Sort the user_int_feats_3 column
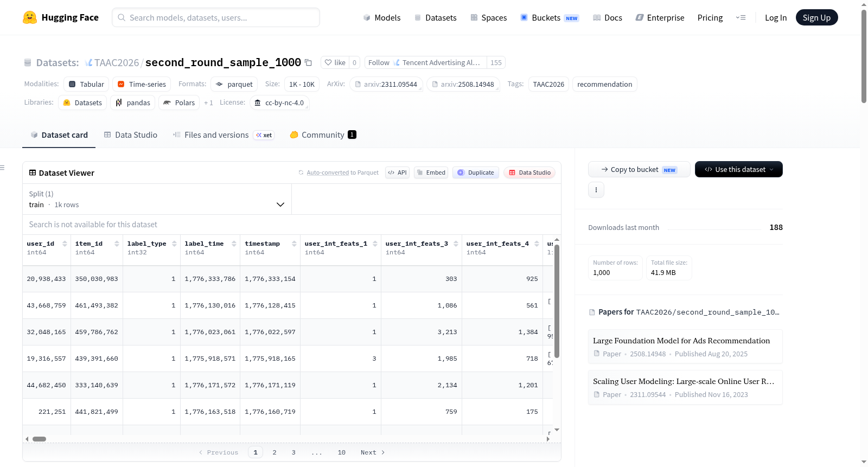The height and width of the screenshot is (467, 868). click(456, 244)
